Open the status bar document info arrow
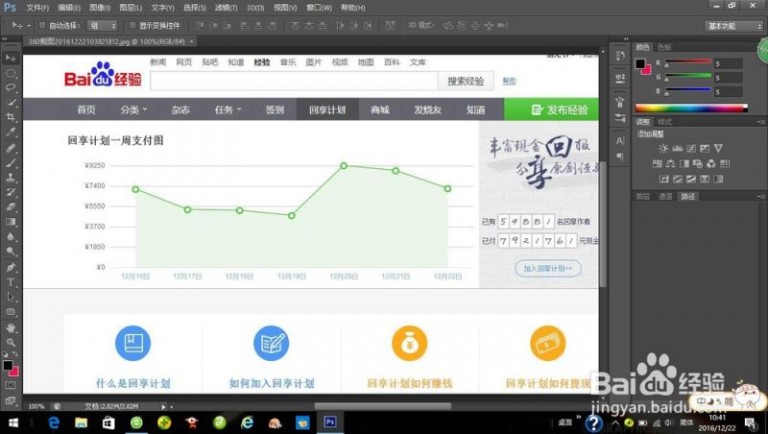768x434 pixels. (x=164, y=406)
